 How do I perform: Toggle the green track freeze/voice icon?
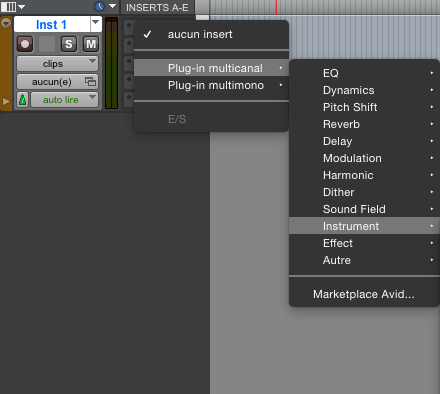pos(22,100)
